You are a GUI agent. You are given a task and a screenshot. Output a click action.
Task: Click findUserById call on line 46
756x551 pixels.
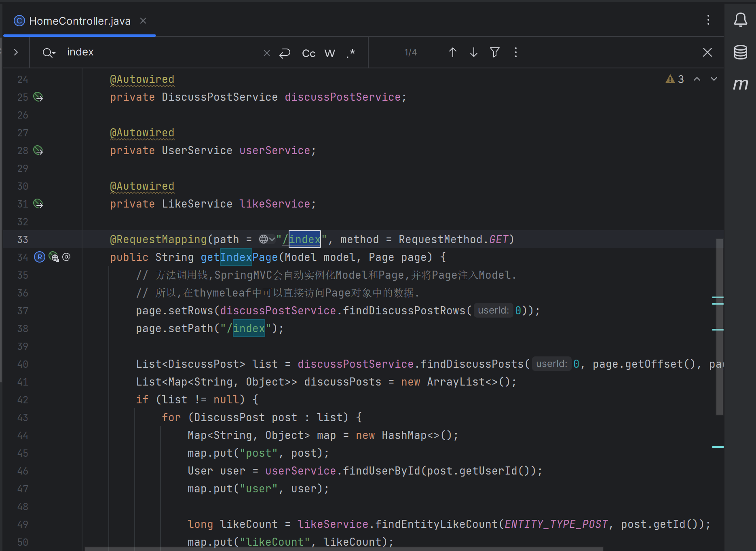point(382,471)
